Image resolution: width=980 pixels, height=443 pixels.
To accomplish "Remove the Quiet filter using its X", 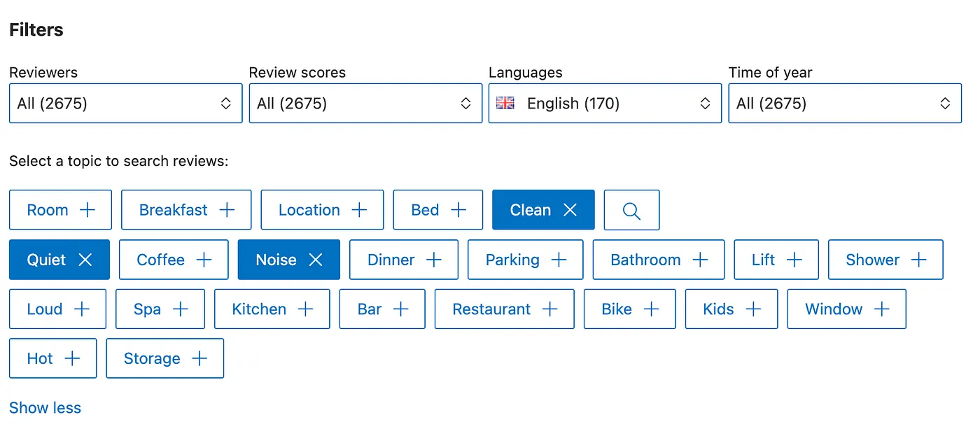I will click(x=85, y=260).
